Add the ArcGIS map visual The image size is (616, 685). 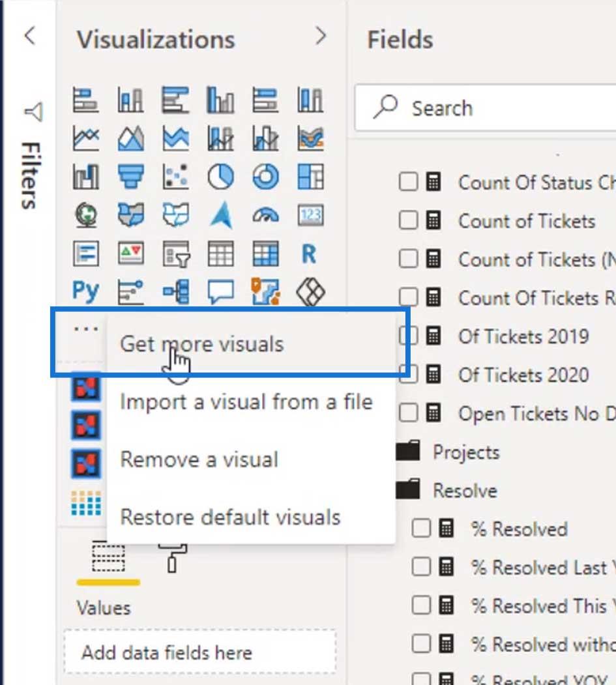(221, 215)
